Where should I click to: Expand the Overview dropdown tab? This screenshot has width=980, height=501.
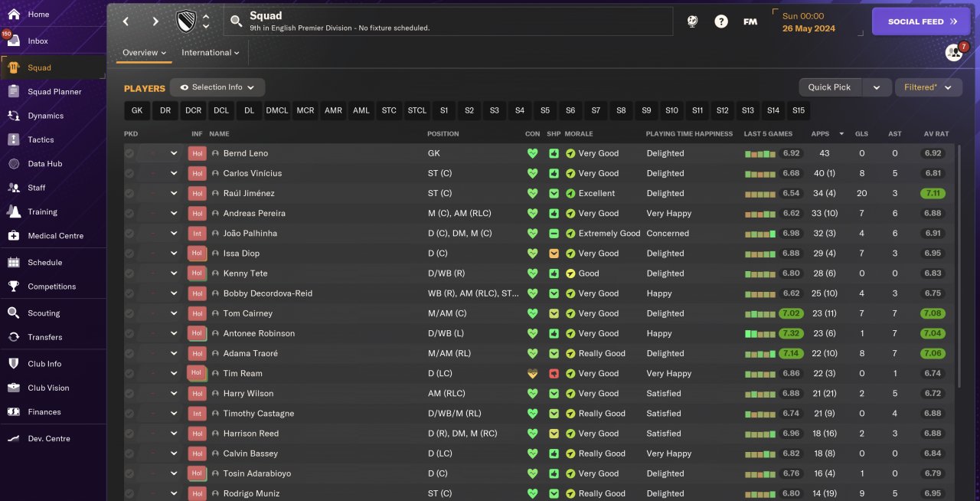(x=144, y=53)
